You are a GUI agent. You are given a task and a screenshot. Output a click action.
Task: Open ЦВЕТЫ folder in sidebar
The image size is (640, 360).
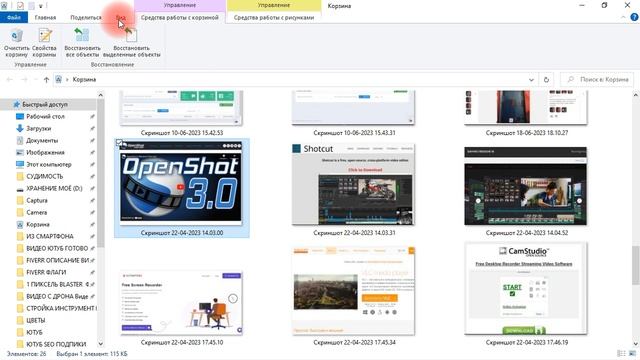click(36, 320)
